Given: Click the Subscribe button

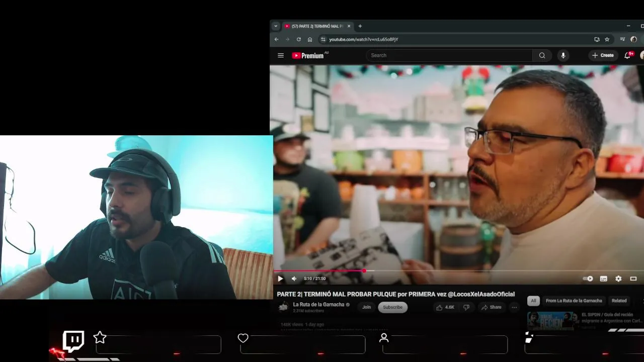Looking at the screenshot, I should (x=392, y=307).
